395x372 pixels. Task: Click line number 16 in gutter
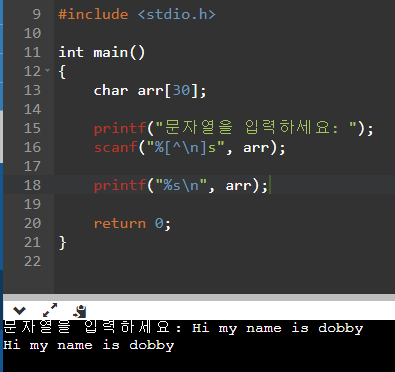click(32, 147)
